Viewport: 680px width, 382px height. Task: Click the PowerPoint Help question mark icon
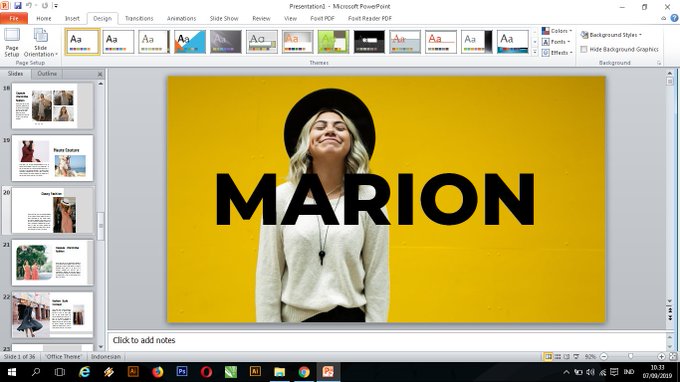pos(674,18)
